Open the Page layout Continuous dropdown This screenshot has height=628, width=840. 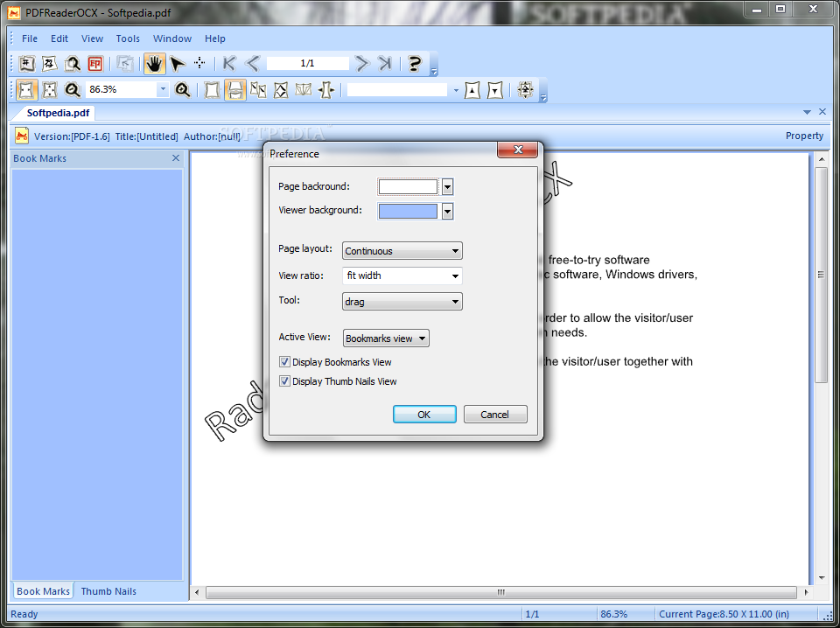click(x=402, y=251)
